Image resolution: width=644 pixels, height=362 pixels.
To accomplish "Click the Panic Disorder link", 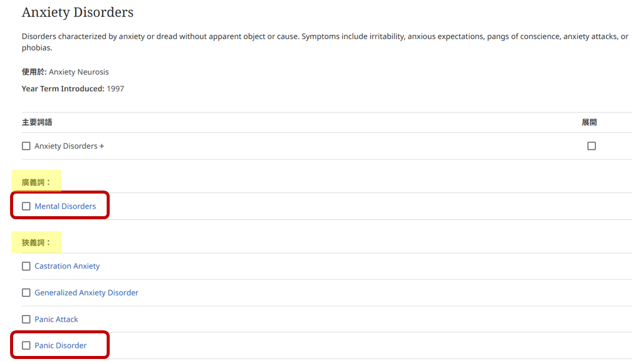I will 60,345.
